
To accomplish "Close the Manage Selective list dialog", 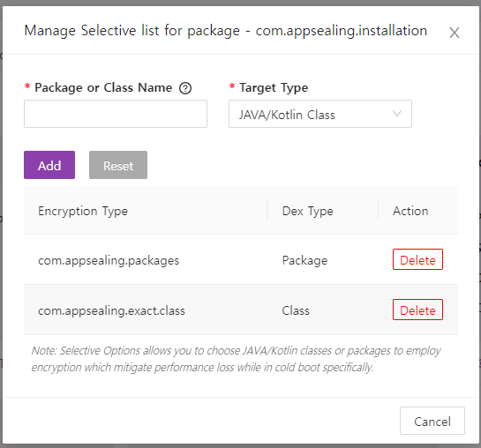I will pyautogui.click(x=454, y=33).
